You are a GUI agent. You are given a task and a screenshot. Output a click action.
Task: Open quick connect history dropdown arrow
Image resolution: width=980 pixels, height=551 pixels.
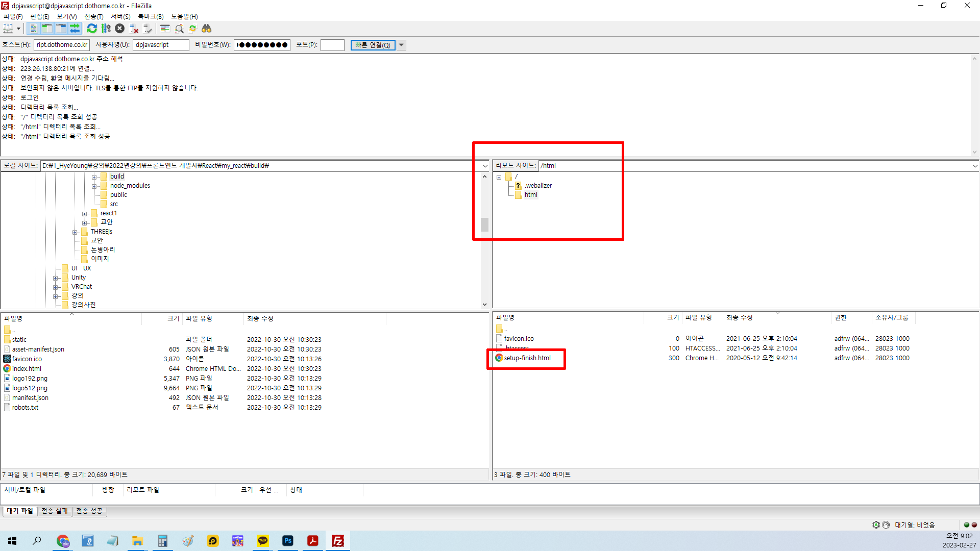[x=402, y=45]
